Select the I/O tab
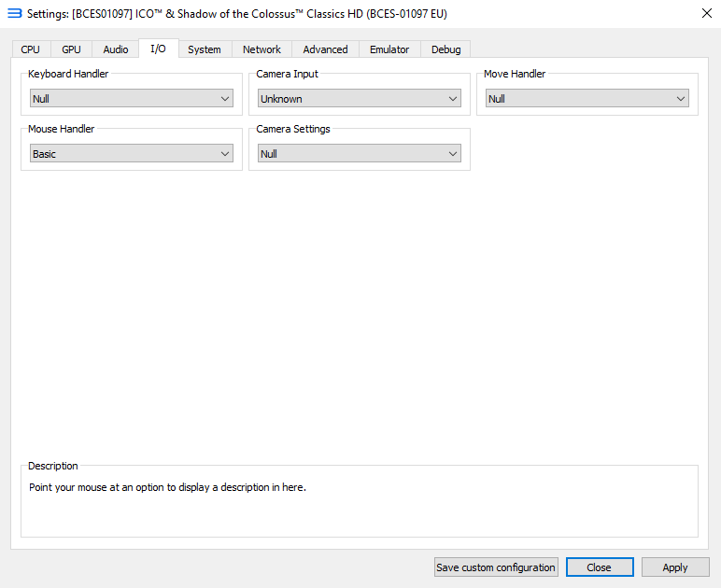The image size is (721, 588). pos(159,49)
